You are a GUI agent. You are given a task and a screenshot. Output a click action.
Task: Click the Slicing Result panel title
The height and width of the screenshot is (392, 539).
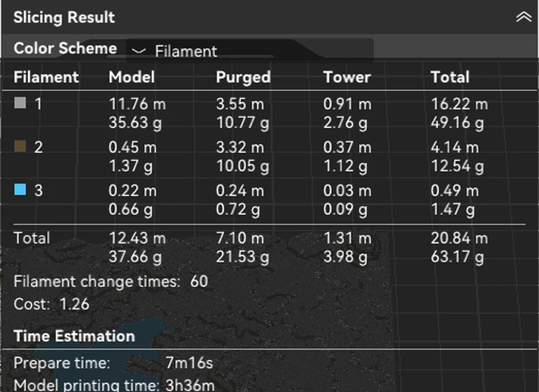pyautogui.click(x=64, y=17)
